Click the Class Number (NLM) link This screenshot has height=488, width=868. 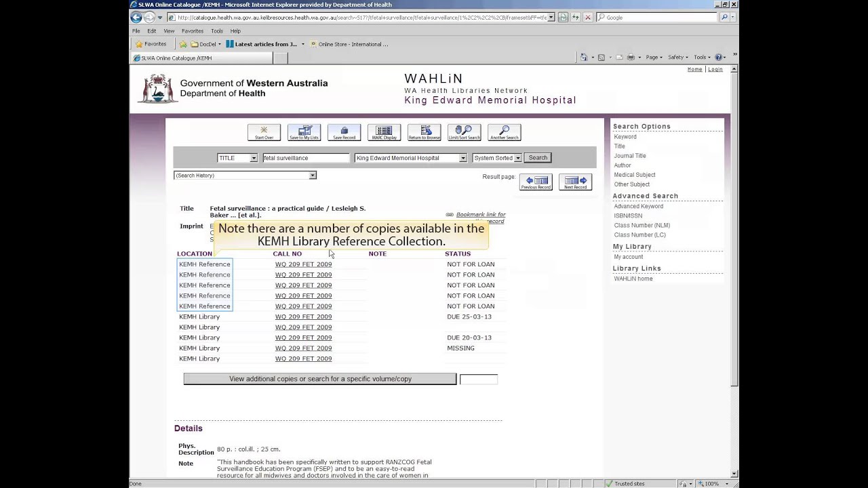click(x=642, y=225)
